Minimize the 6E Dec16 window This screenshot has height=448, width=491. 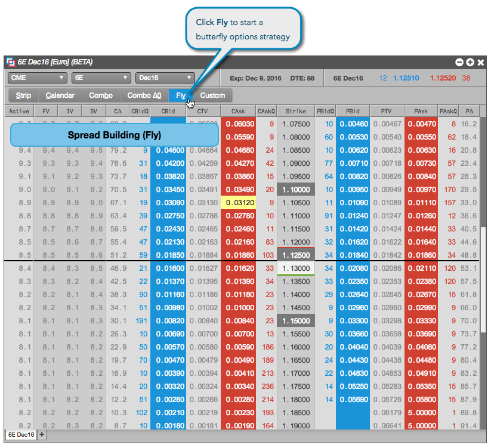pyautogui.click(x=459, y=62)
